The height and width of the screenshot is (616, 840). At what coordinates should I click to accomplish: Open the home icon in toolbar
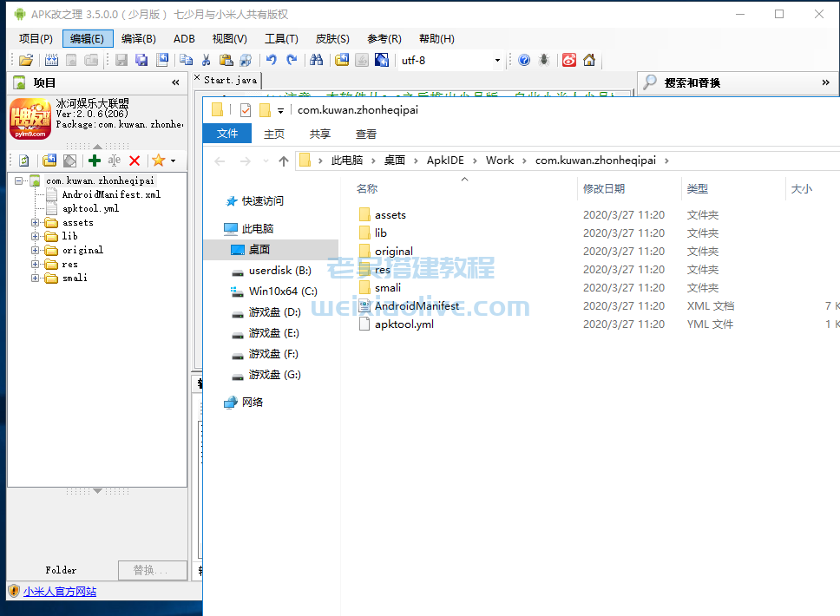(590, 60)
